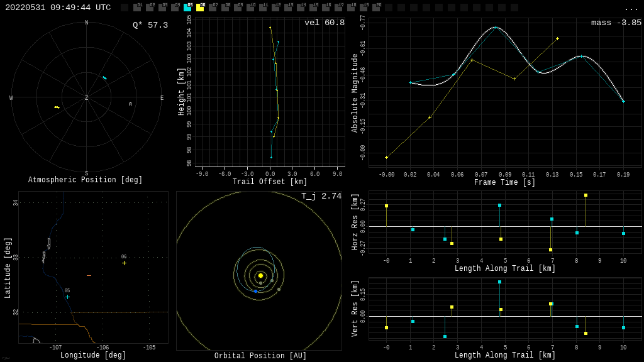Click the UTC timestamp in the header
This screenshot has width=644, height=362.
point(58,8)
